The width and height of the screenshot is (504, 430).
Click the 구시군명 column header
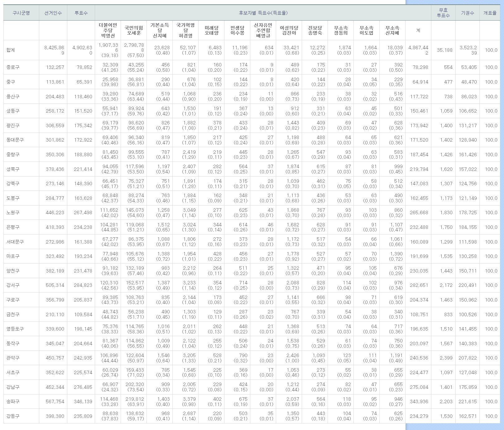click(x=21, y=13)
